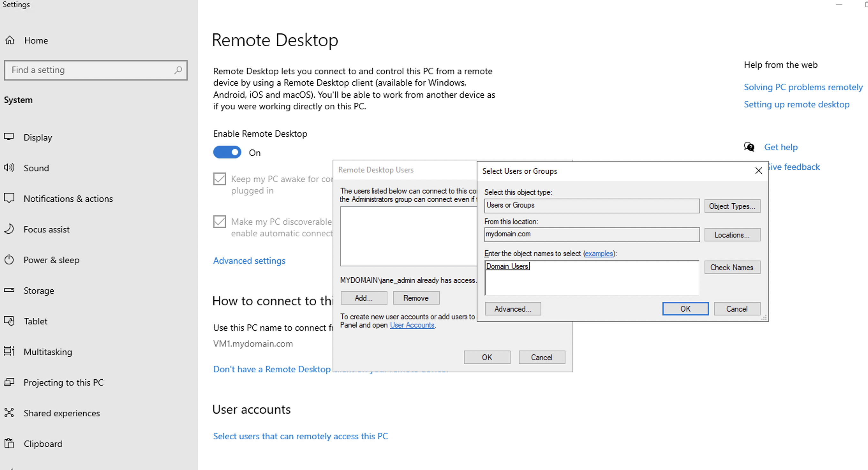Click the Sound speaker icon

point(9,168)
